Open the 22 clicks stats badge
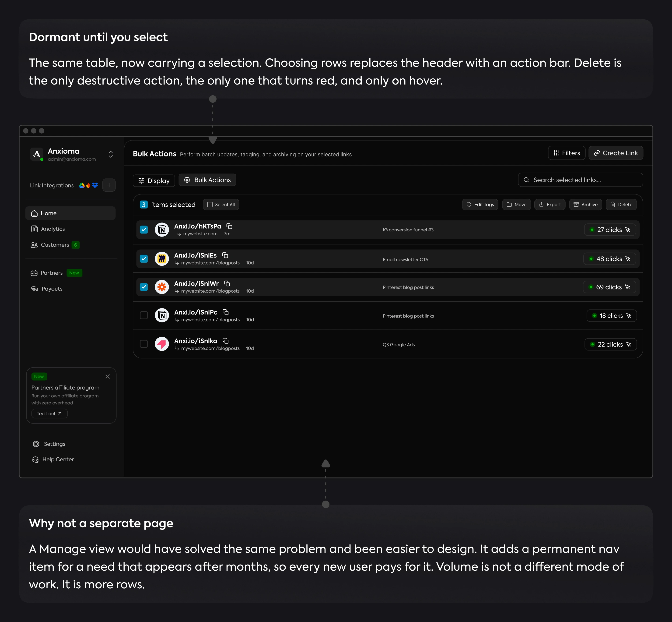 pos(611,344)
